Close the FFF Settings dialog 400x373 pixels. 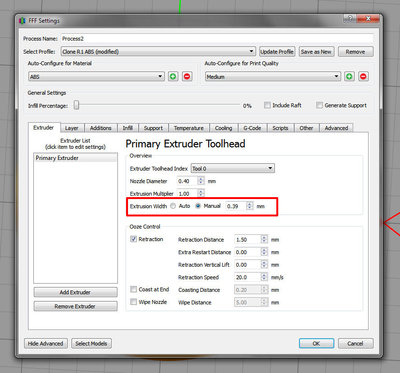pos(369,19)
